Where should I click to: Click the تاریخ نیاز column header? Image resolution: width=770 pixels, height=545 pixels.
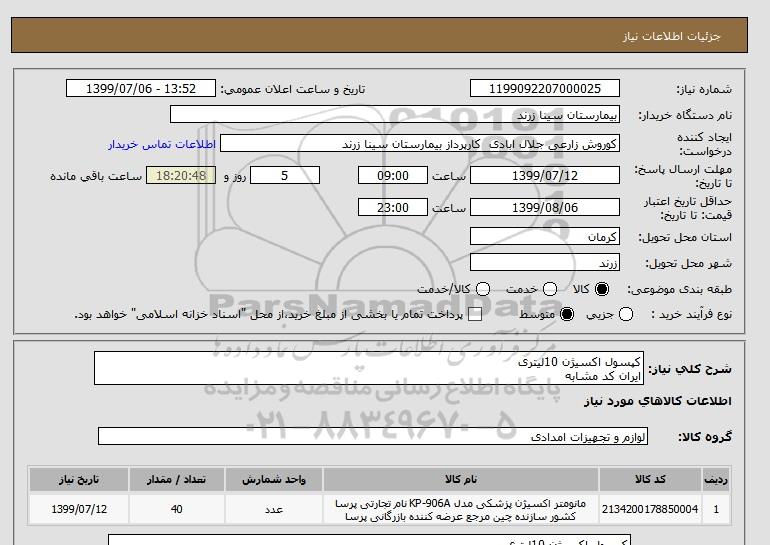click(79, 480)
